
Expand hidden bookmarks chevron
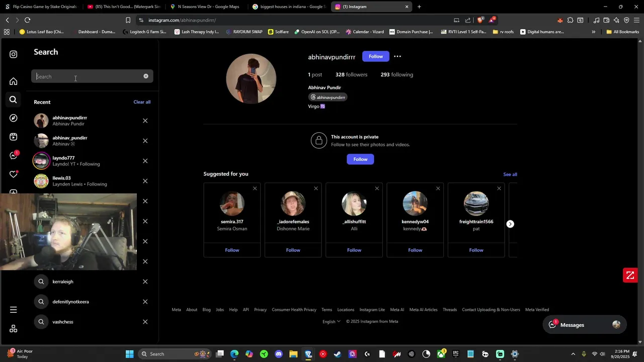tap(594, 32)
